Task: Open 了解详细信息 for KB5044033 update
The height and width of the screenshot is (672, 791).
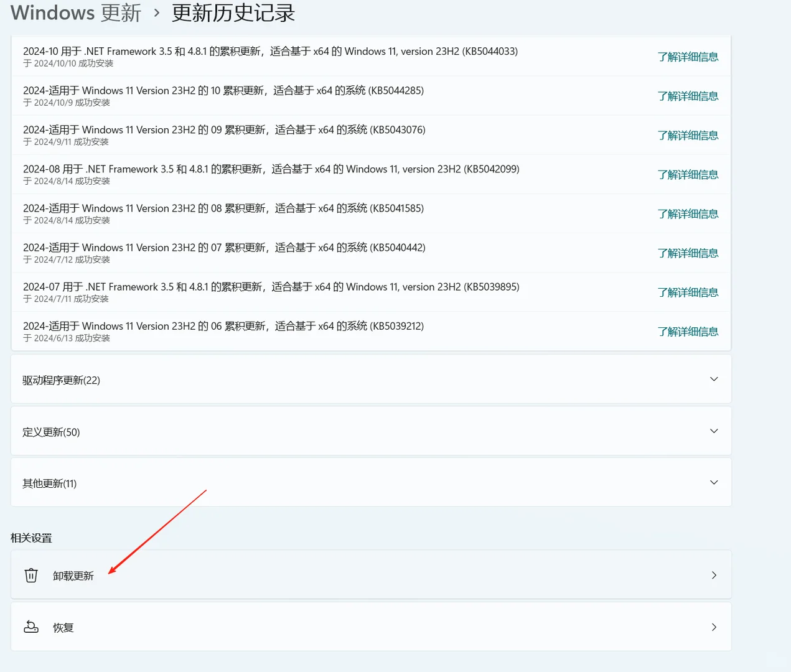Action: (688, 56)
